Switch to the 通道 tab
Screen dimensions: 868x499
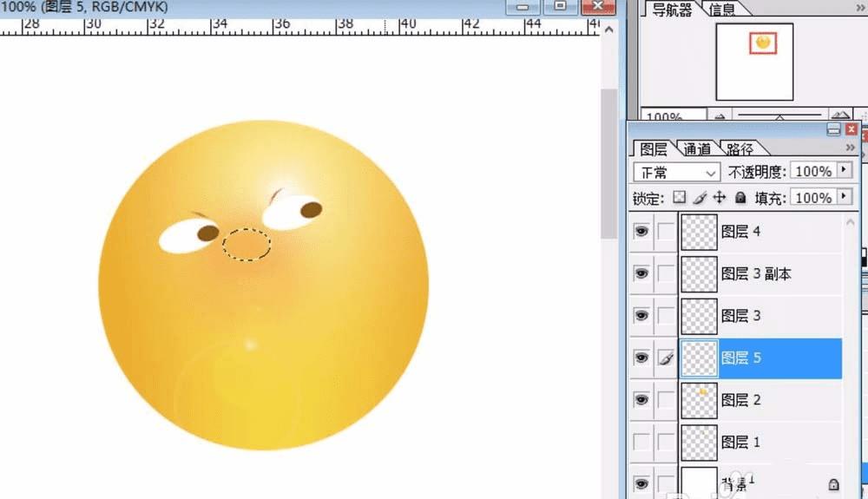(697, 148)
